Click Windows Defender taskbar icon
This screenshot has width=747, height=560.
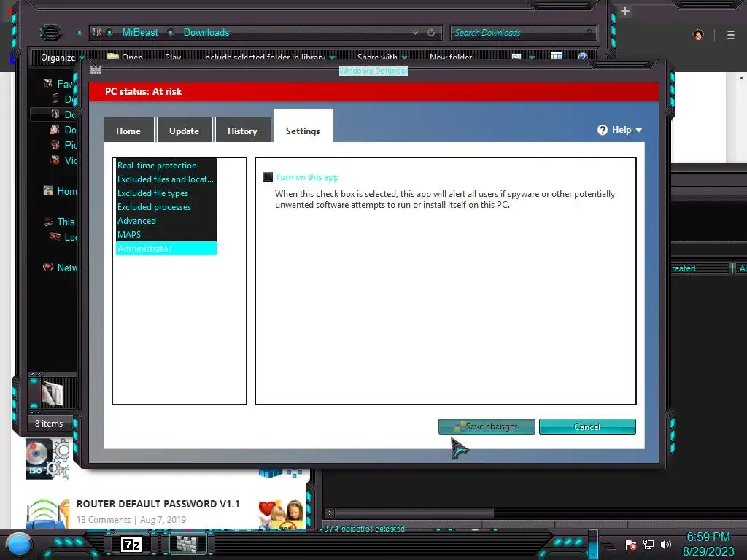coord(188,544)
